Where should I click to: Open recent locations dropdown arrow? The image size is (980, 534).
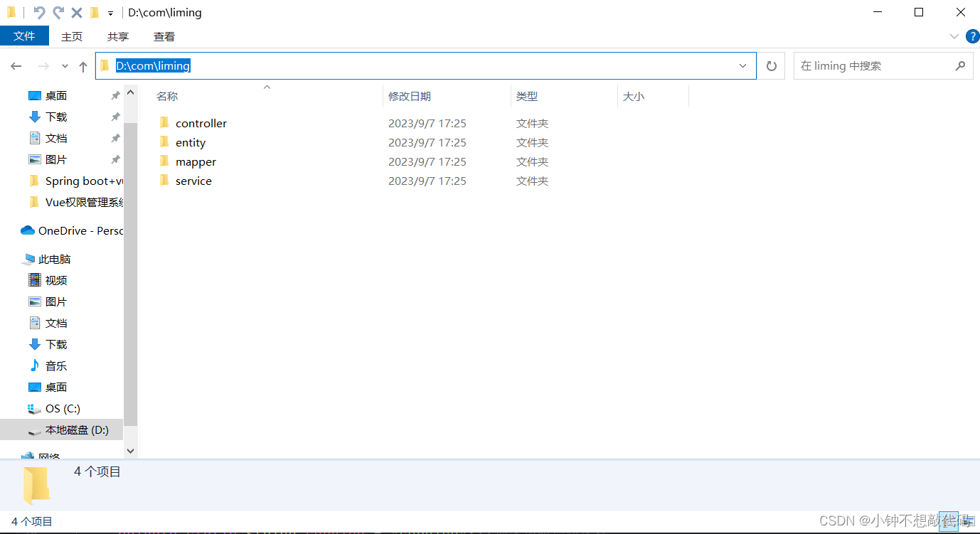[65, 66]
